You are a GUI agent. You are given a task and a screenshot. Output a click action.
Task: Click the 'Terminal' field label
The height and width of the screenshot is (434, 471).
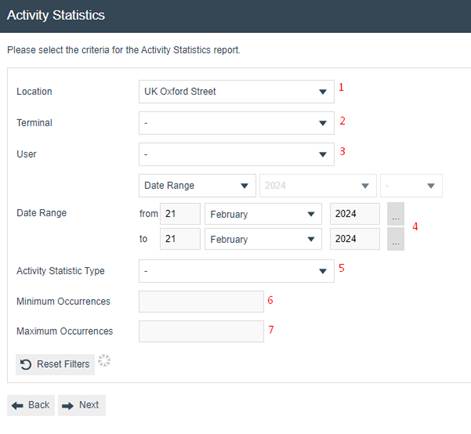(x=34, y=123)
